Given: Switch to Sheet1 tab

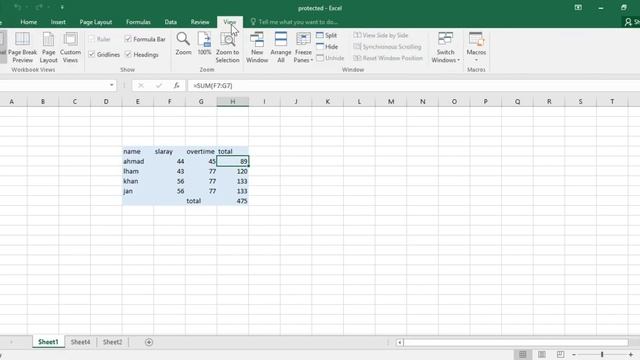Looking at the screenshot, I should coord(48,342).
